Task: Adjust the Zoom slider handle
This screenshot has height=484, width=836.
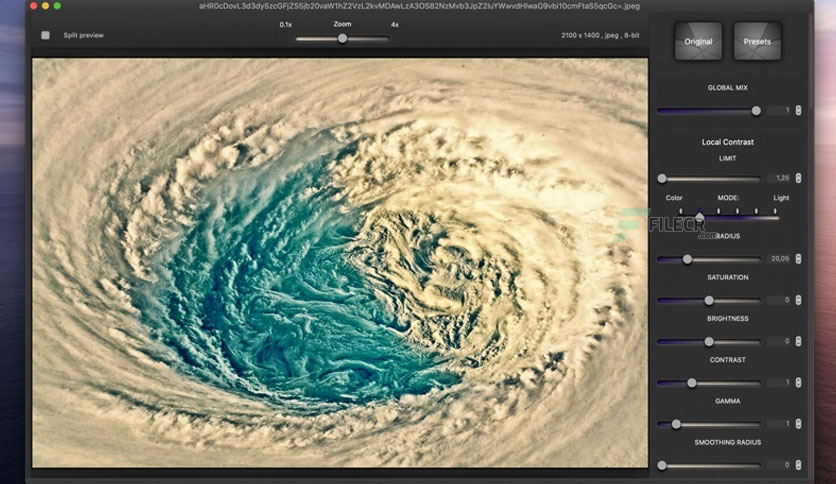Action: coord(343,38)
